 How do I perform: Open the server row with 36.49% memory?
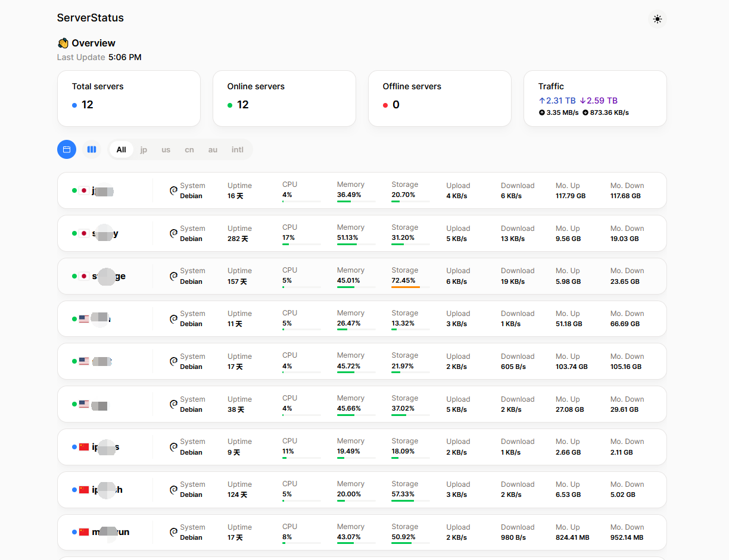(362, 190)
